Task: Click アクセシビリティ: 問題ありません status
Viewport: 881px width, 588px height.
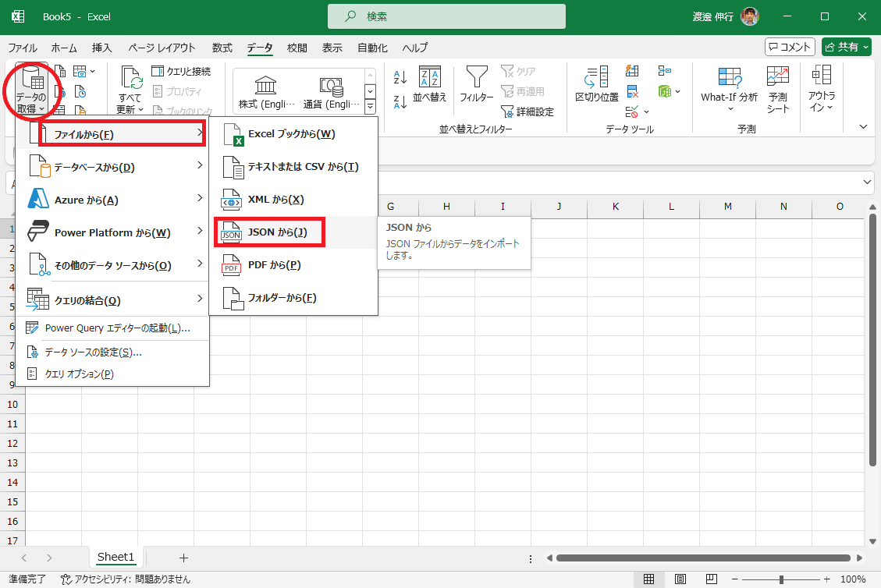Action: click(126, 579)
